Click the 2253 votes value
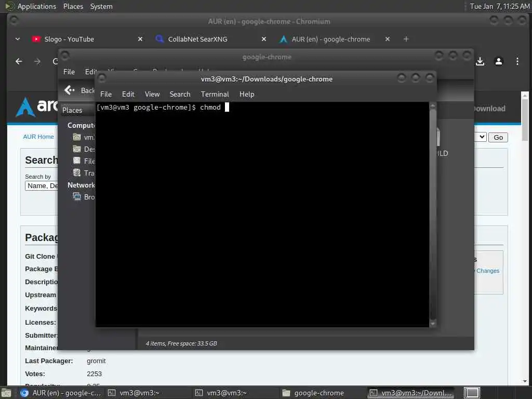Image resolution: width=532 pixels, height=399 pixels. click(94, 374)
